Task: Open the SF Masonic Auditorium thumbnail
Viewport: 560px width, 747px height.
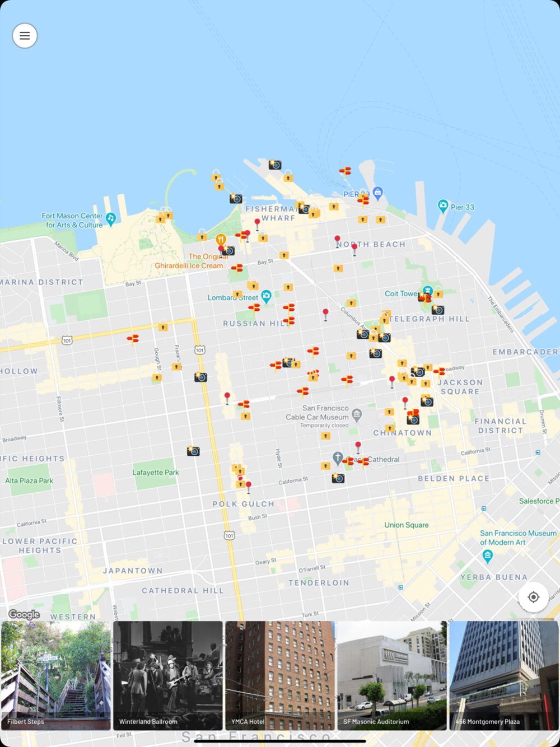Action: pos(392,675)
